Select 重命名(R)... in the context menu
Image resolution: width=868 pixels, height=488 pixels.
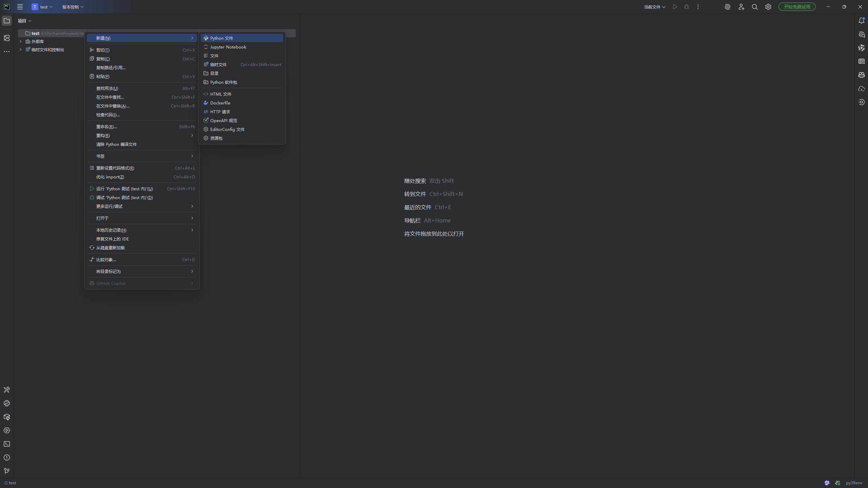(x=107, y=126)
